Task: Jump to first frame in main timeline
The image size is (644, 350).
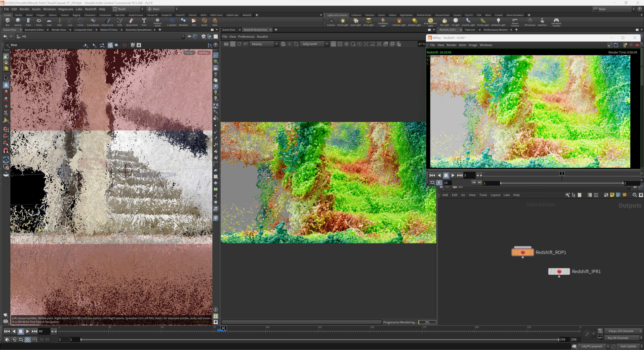Action: (x=7, y=331)
